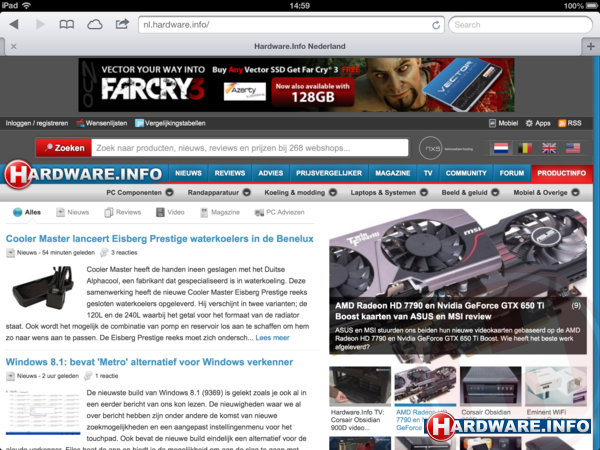Open the PRIJSVERGELIJKER menu item
Screen dimensions: 600x450
(x=329, y=173)
